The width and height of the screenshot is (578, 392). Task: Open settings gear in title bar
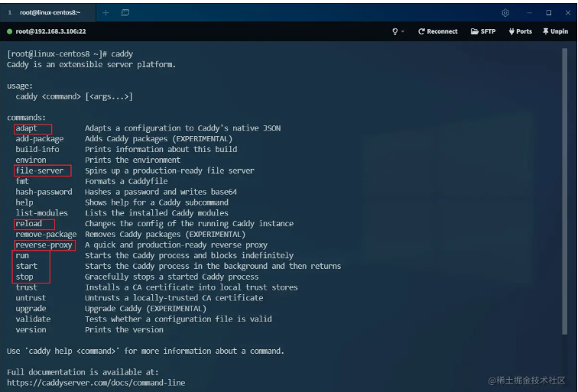[x=505, y=13]
